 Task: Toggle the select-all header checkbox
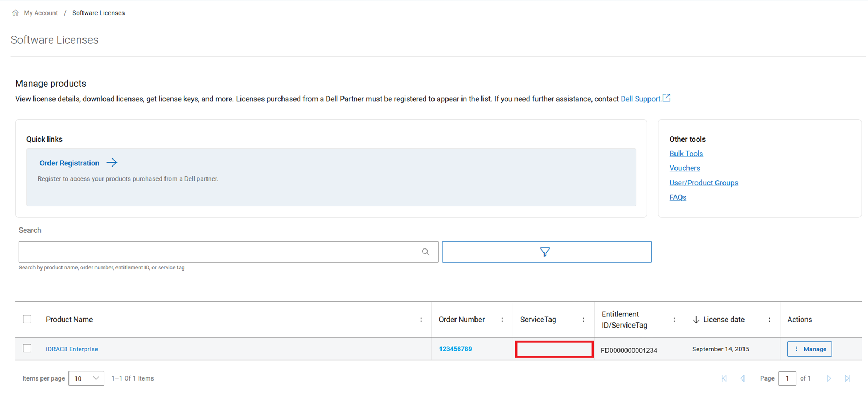(x=27, y=320)
